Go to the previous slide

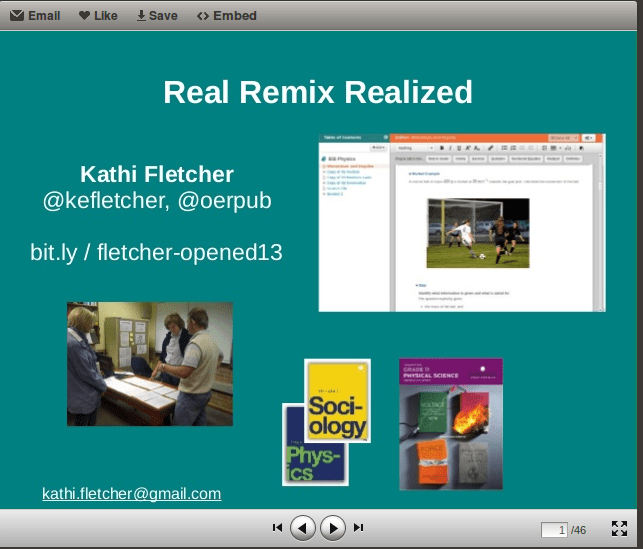coord(303,528)
